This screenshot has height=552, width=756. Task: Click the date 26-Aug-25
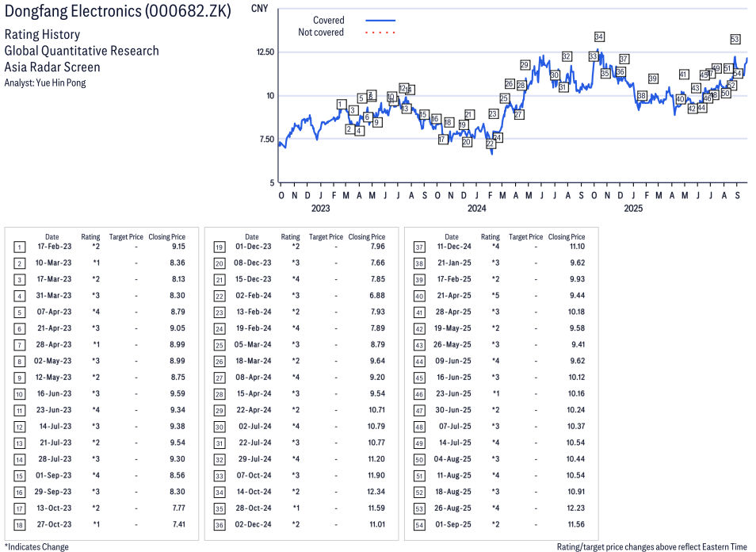(x=452, y=508)
